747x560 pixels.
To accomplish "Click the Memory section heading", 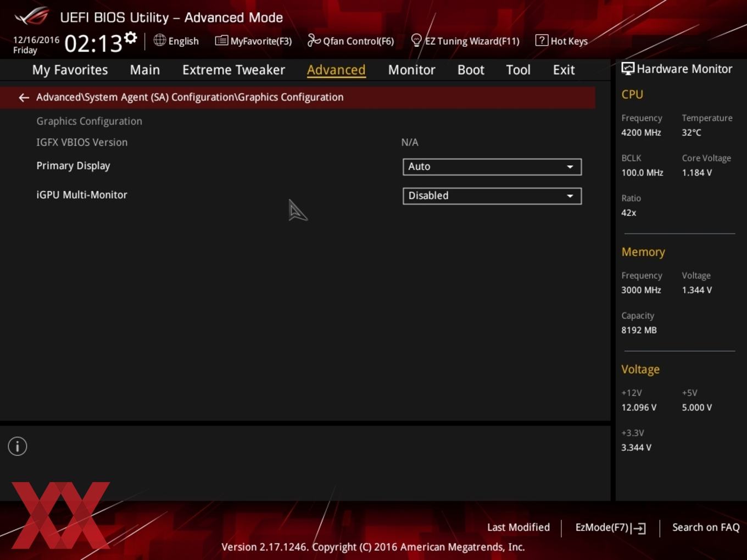I will coord(643,252).
